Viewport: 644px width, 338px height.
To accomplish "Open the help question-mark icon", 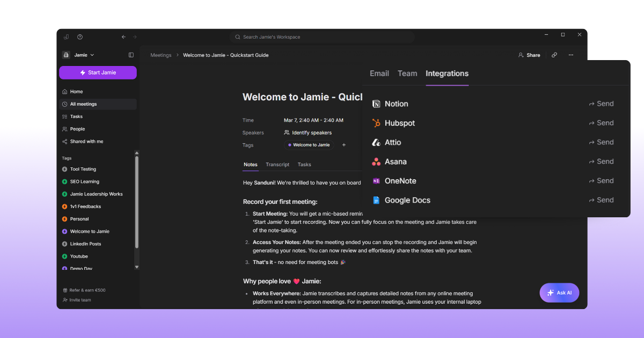I will (x=80, y=37).
